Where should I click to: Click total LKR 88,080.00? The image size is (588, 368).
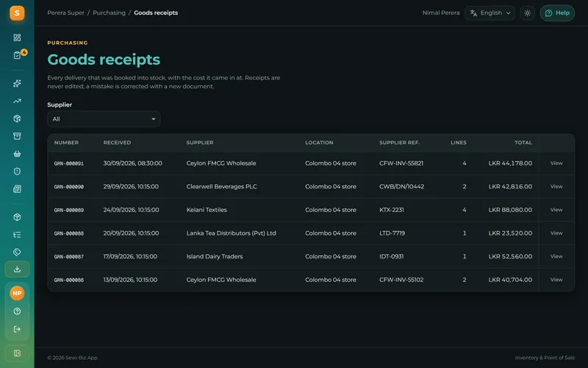click(510, 210)
